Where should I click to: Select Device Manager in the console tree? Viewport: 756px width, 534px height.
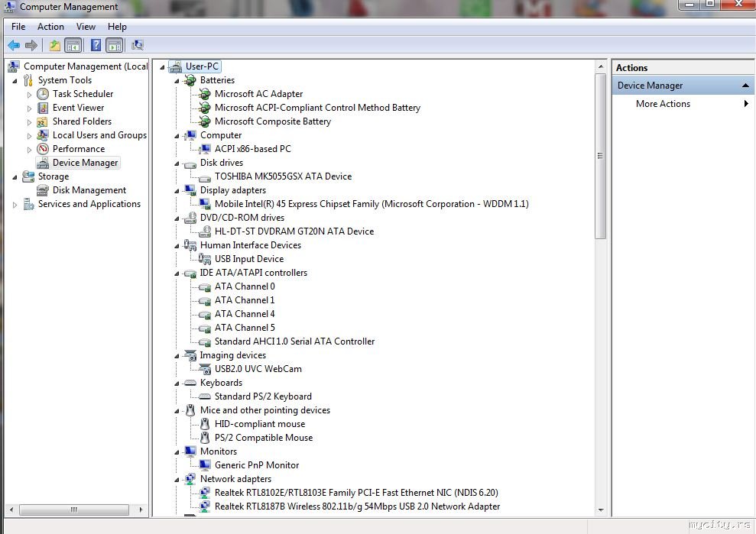86,163
